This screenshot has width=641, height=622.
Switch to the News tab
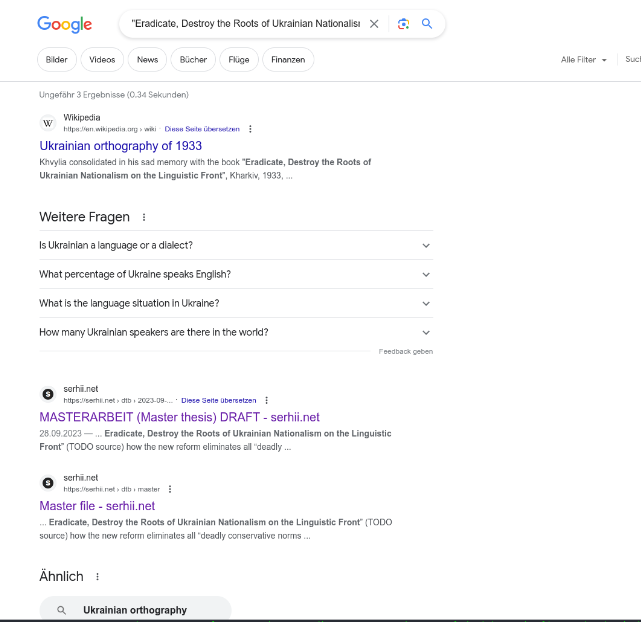coord(148,60)
